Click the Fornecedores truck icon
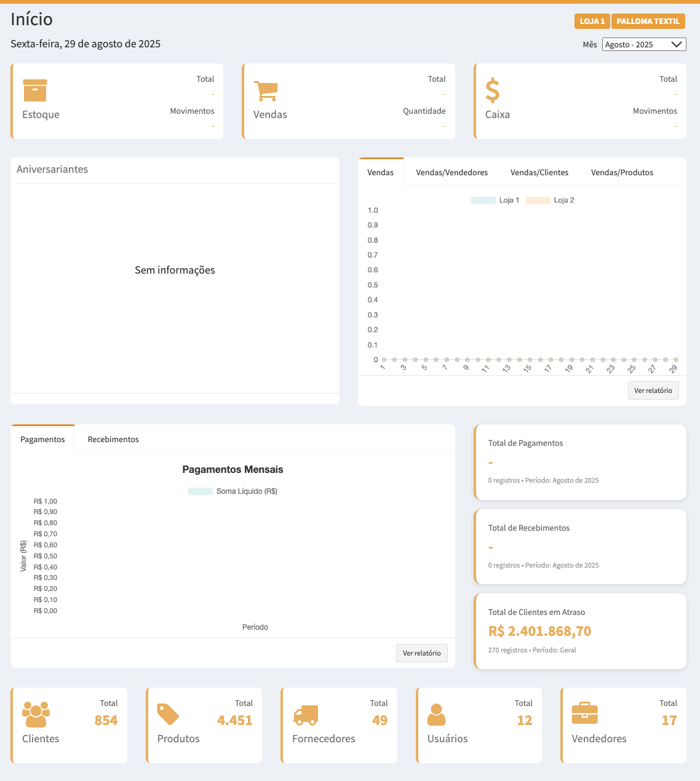Image resolution: width=700 pixels, height=781 pixels. [x=306, y=715]
